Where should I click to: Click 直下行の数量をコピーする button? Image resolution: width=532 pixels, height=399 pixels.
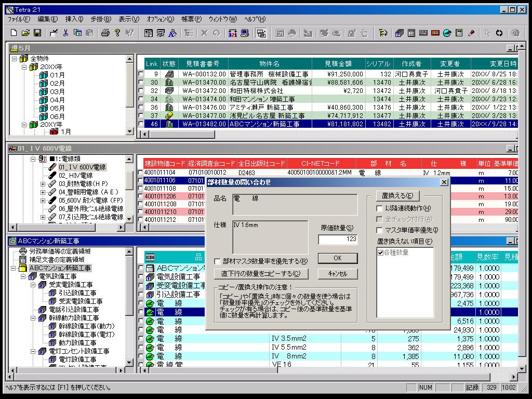pyautogui.click(x=261, y=274)
